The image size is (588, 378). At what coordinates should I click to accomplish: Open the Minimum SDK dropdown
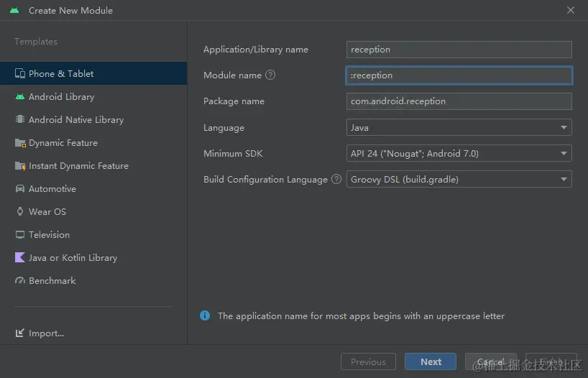459,153
